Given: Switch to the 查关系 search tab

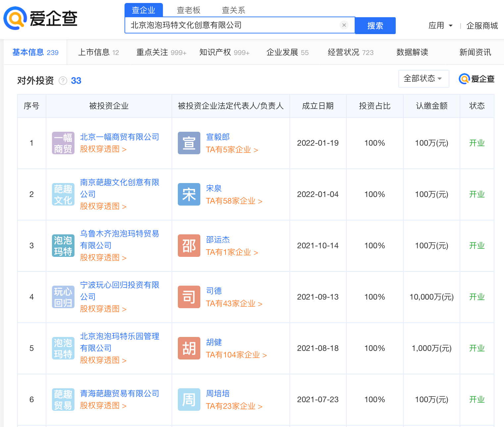Looking at the screenshot, I should [x=233, y=10].
